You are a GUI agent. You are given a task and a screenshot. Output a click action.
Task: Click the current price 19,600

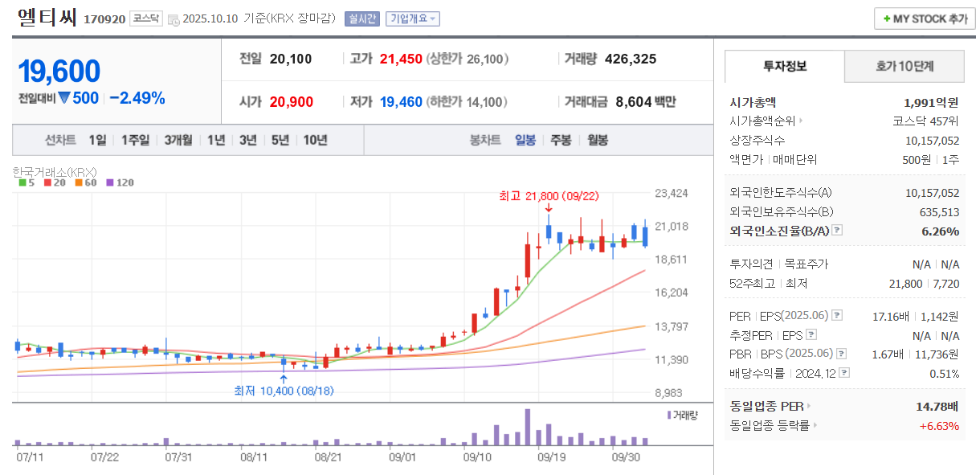point(59,72)
